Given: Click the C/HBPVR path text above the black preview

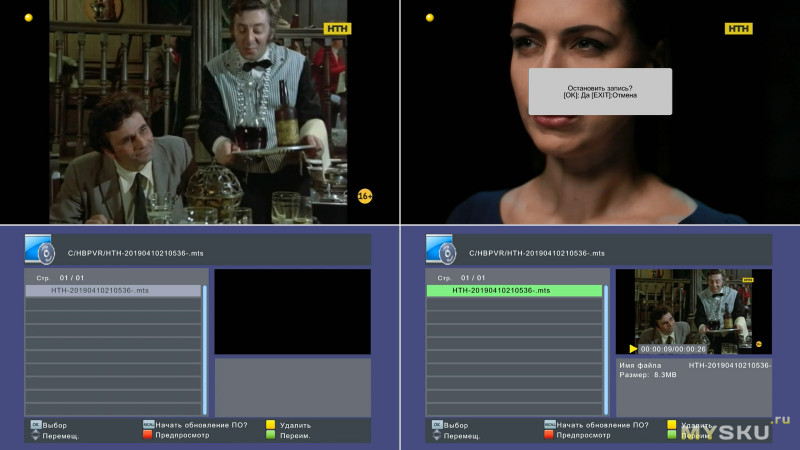Looking at the screenshot, I should pos(136,253).
